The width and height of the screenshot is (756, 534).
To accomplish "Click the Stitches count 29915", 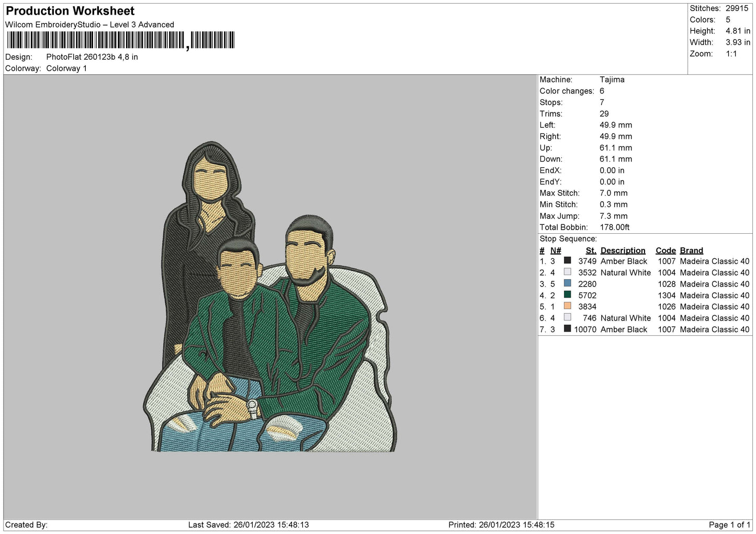I will tap(737, 8).
